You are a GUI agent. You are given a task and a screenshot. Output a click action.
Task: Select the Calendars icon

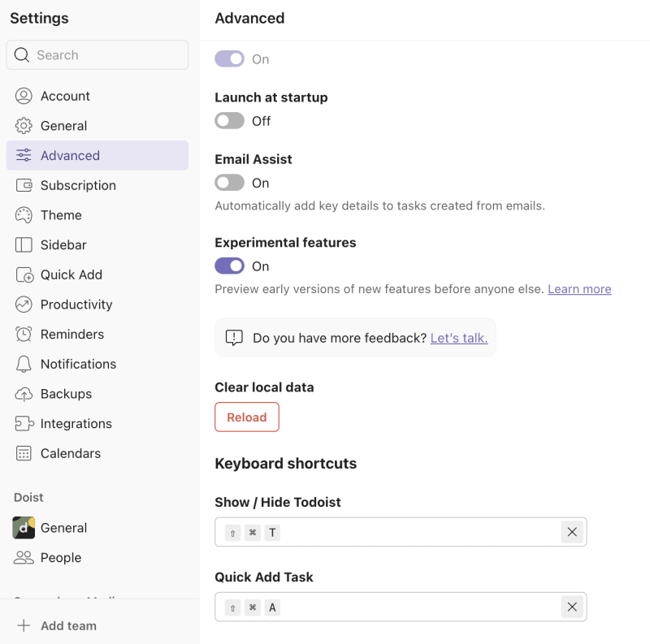point(24,453)
